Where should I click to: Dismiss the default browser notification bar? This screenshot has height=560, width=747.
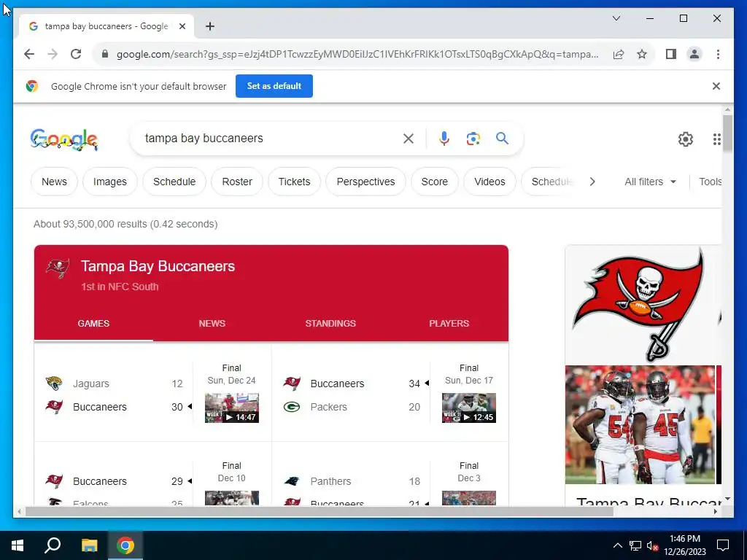[x=716, y=86]
